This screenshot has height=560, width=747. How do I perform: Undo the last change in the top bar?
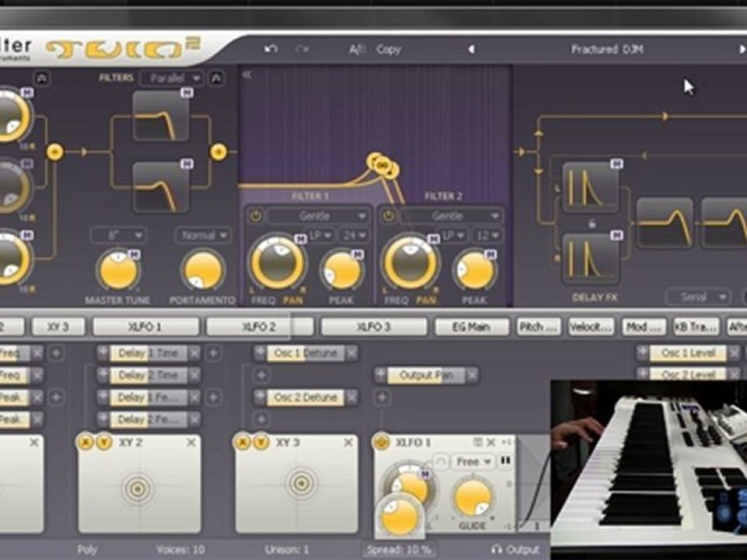271,49
